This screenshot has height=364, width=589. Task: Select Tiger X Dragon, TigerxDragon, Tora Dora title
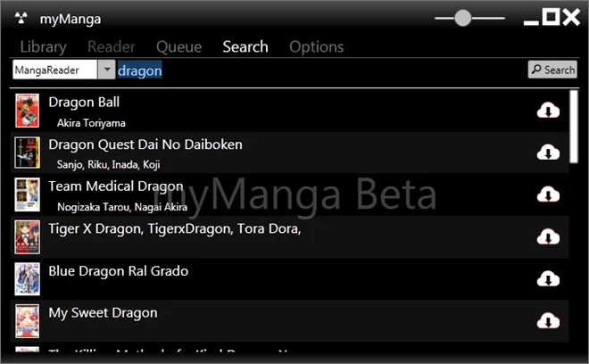(175, 228)
